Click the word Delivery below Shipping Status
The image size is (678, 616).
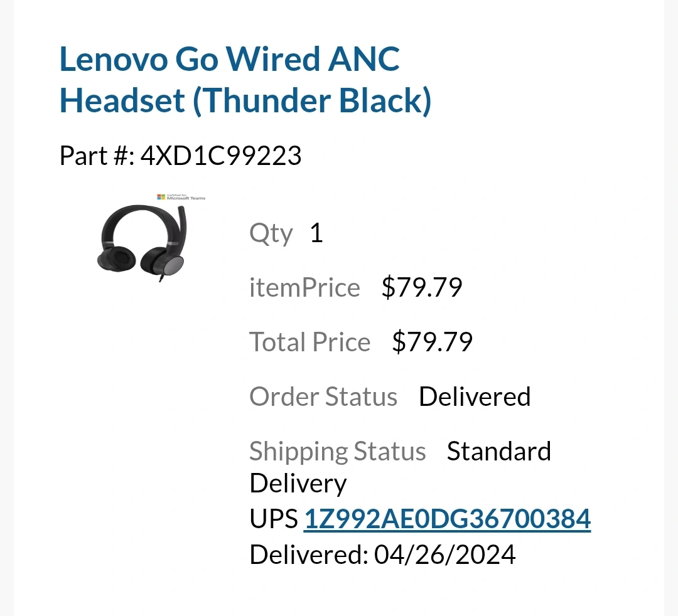coord(298,484)
